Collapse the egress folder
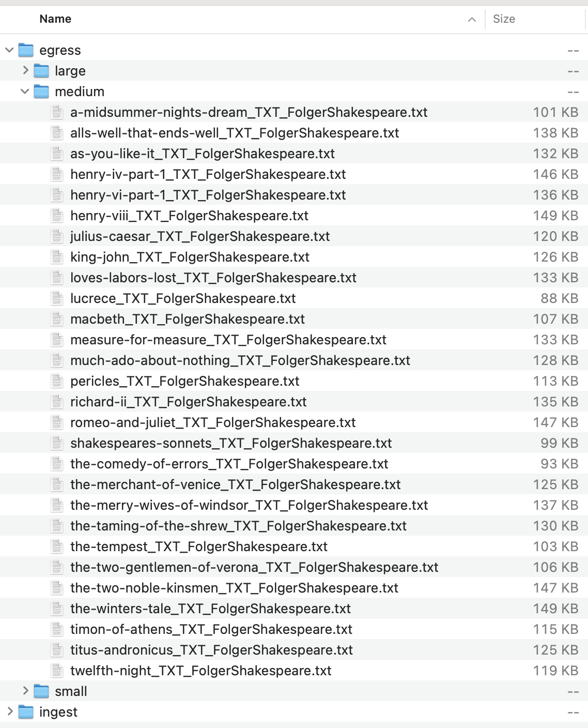The height and width of the screenshot is (728, 588). [9, 50]
